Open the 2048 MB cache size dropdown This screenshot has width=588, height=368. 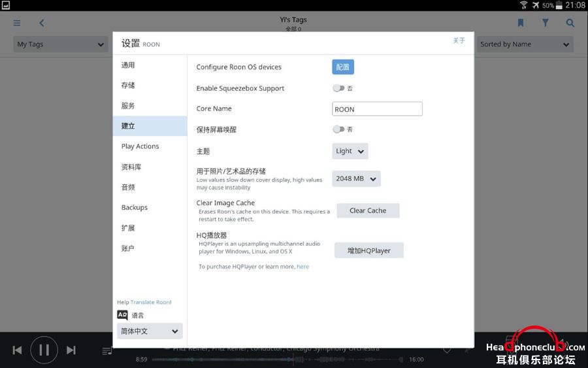[x=356, y=179]
